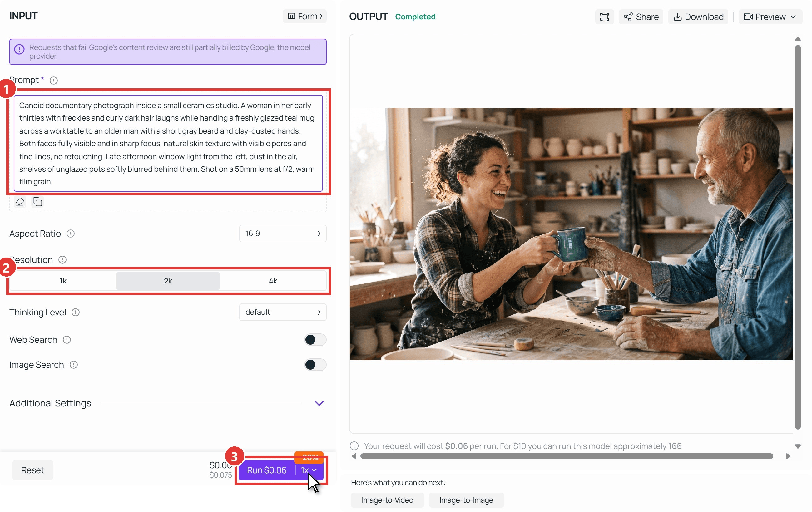Click inside the prompt text box
812x512 pixels.
coord(168,143)
